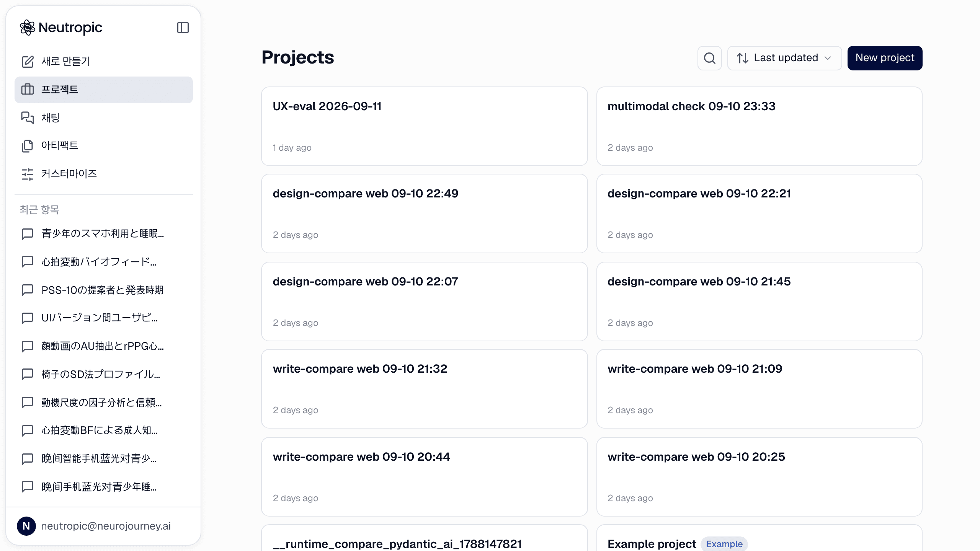
Task: Open recent chat 晚间手机蓝光对青少年睡…
Action: [x=104, y=487]
